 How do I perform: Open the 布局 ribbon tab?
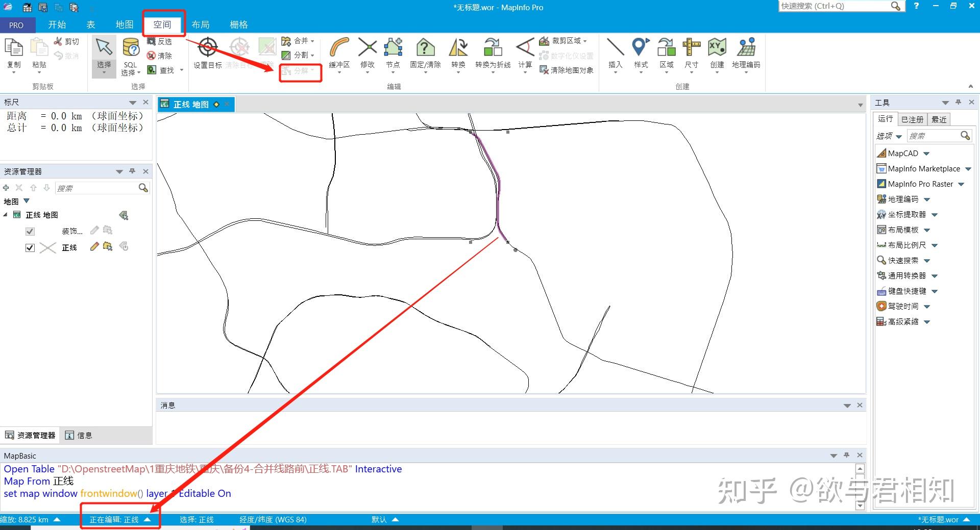(201, 24)
